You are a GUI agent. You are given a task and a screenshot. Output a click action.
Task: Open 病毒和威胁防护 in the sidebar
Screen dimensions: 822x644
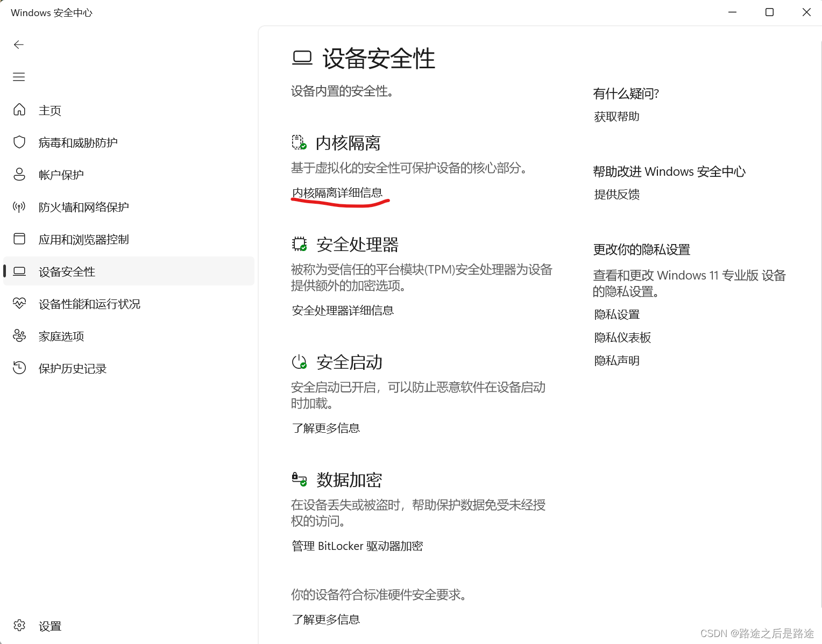coord(129,142)
